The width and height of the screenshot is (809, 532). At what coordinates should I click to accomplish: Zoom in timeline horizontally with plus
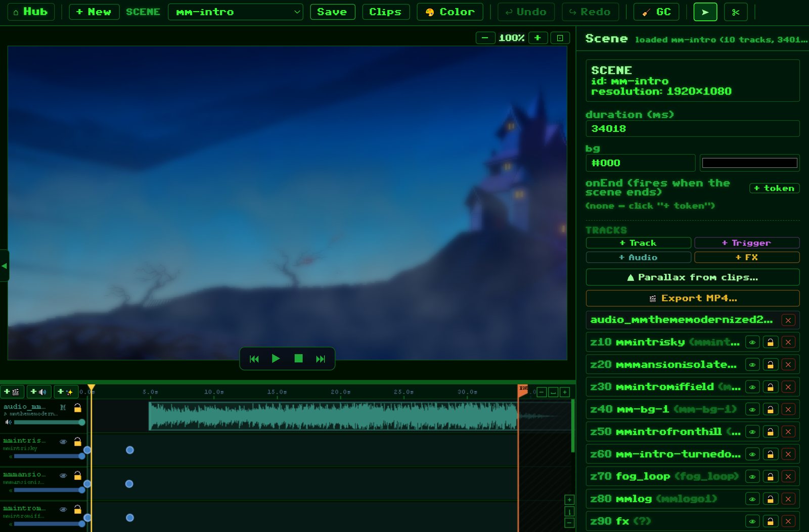pos(565,392)
